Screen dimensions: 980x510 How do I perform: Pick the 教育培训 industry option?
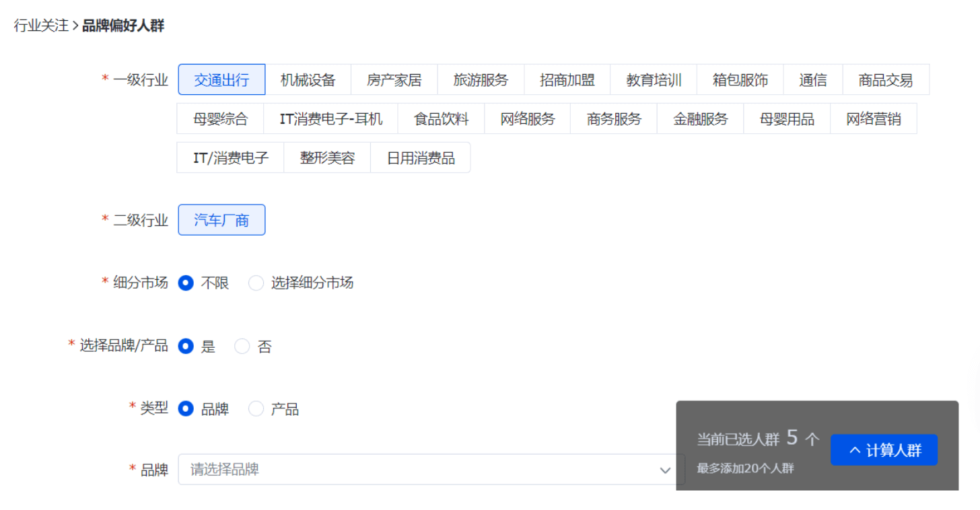pyautogui.click(x=654, y=80)
